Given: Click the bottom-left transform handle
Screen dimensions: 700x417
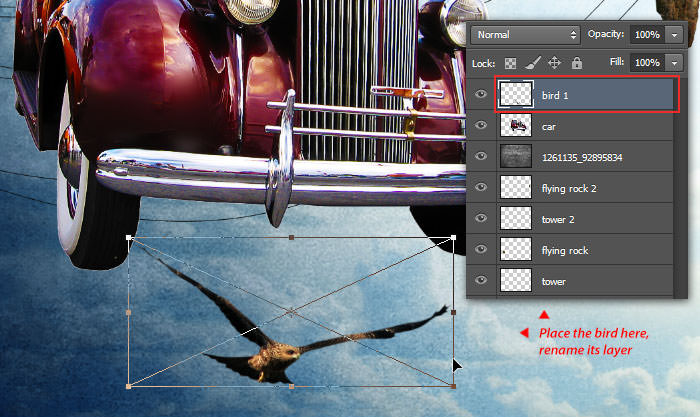Looking at the screenshot, I should pos(129,387).
